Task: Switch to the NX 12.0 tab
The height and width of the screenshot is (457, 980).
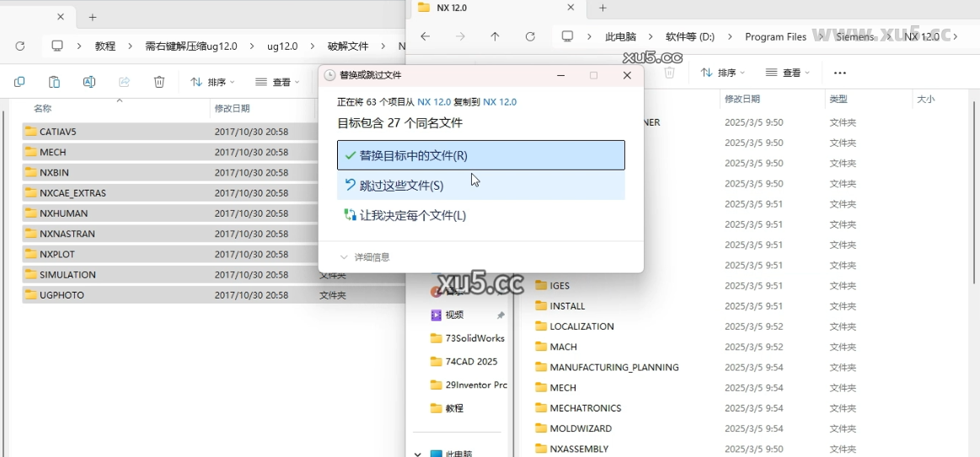Action: (489, 8)
